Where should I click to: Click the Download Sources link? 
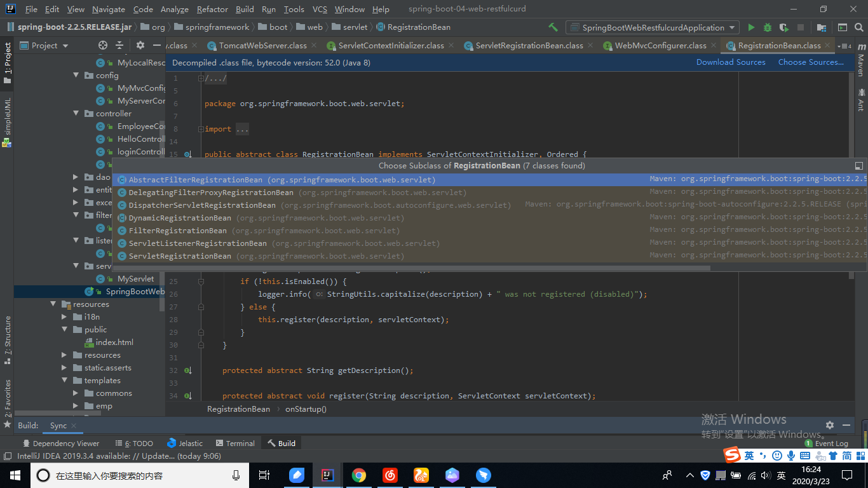tap(731, 62)
